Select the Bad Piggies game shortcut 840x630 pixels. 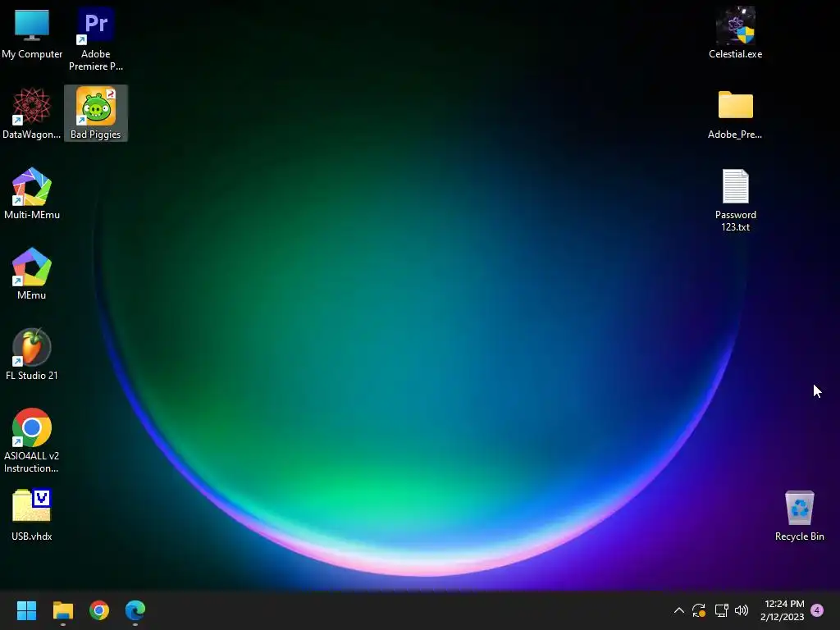(96, 113)
